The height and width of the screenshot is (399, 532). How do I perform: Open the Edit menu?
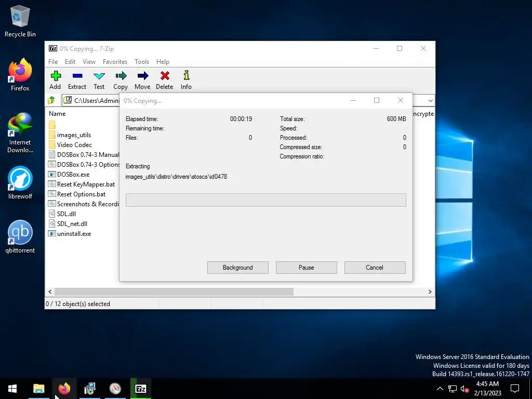70,62
